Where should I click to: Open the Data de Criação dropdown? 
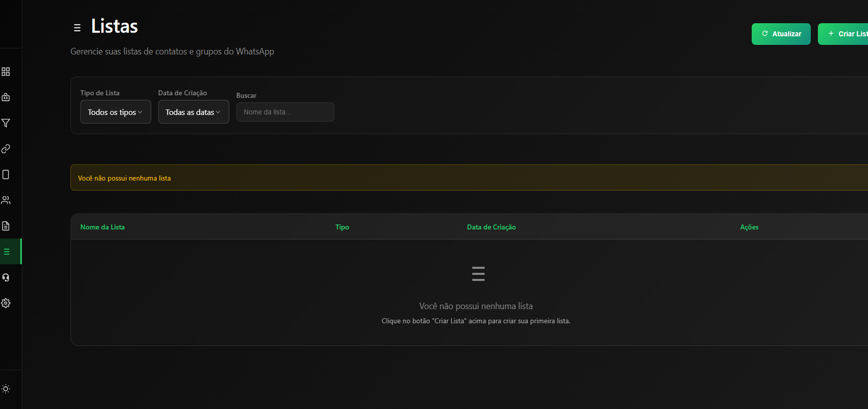pyautogui.click(x=193, y=112)
